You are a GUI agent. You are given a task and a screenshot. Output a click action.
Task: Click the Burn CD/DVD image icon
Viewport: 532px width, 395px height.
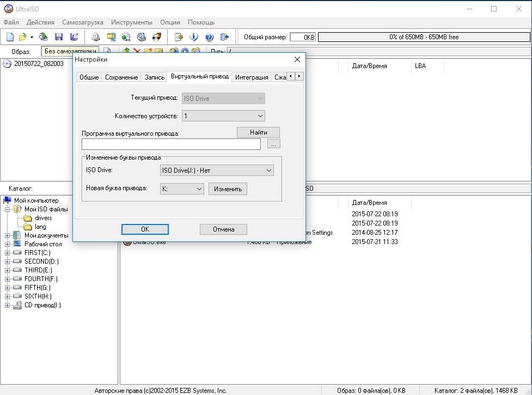(x=157, y=37)
